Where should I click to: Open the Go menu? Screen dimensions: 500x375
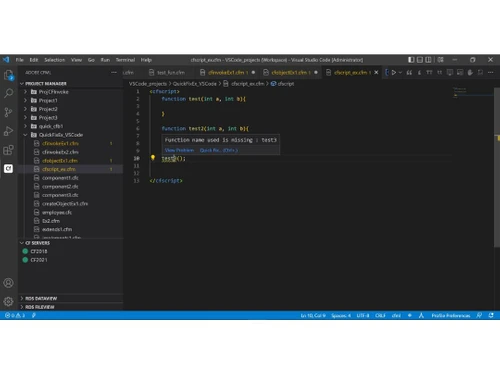click(91, 60)
